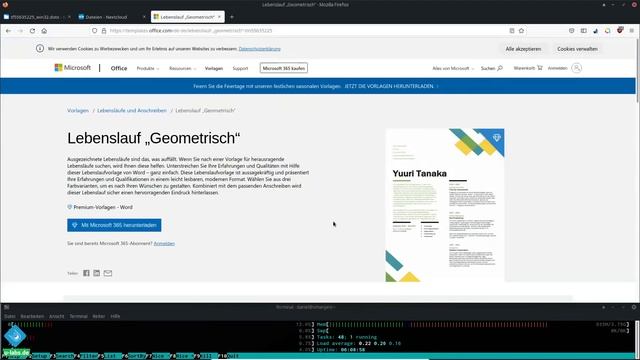The width and height of the screenshot is (640, 360).
Task: Click F3 Search in htop bar
Action: [64, 356]
